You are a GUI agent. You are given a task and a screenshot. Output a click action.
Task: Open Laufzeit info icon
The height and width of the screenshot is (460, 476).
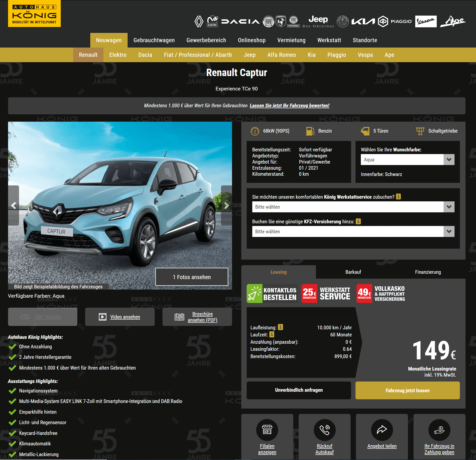(x=272, y=334)
